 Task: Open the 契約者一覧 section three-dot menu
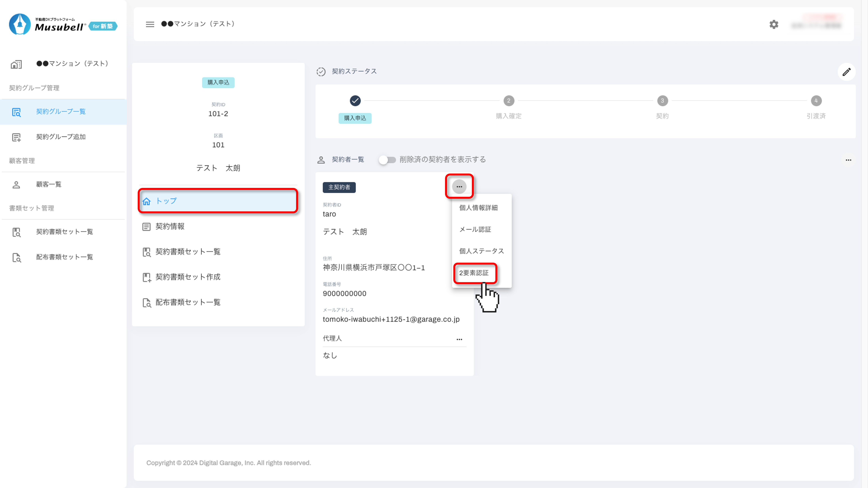tap(848, 160)
